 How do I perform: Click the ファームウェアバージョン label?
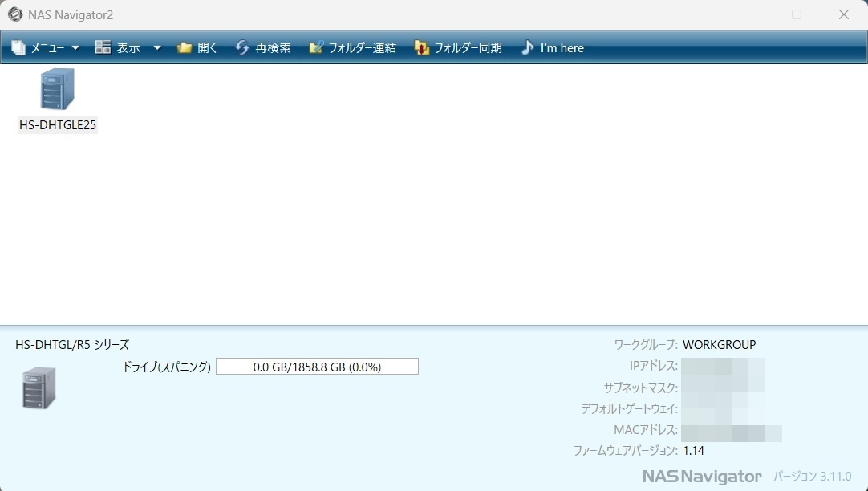(x=626, y=451)
